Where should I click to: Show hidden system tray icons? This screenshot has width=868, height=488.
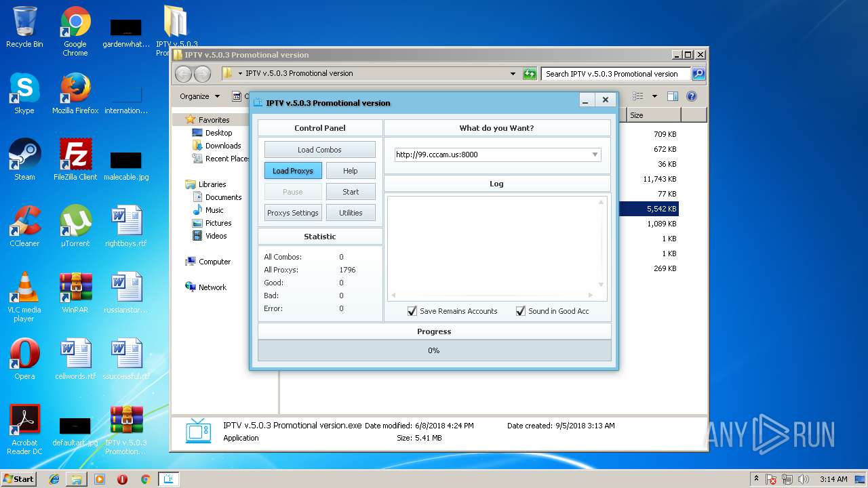pos(756,479)
